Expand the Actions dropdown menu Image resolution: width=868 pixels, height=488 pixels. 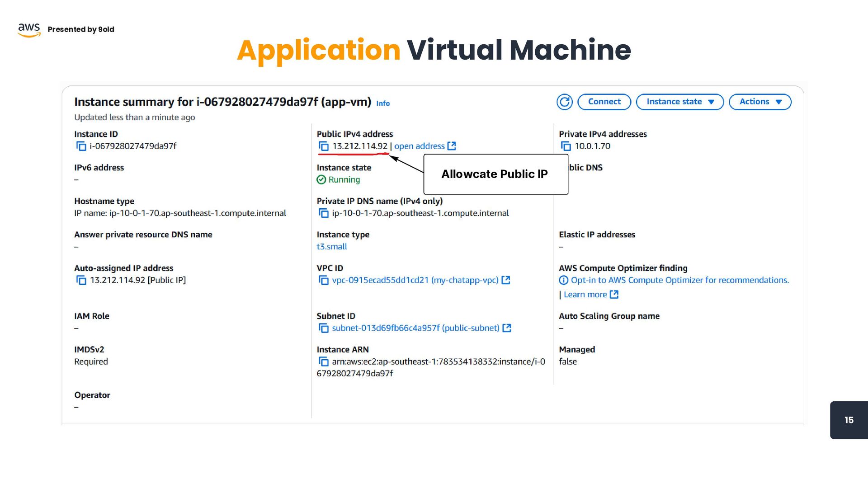(760, 102)
